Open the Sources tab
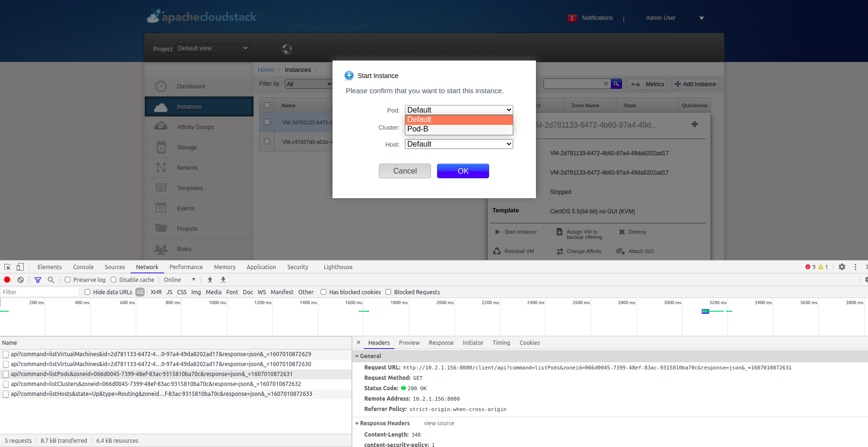 click(115, 267)
